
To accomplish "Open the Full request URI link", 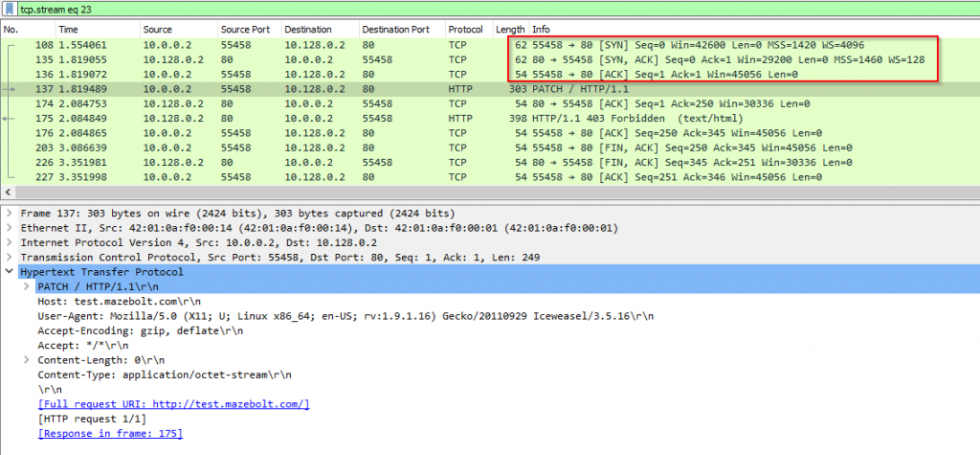I will click(174, 404).
